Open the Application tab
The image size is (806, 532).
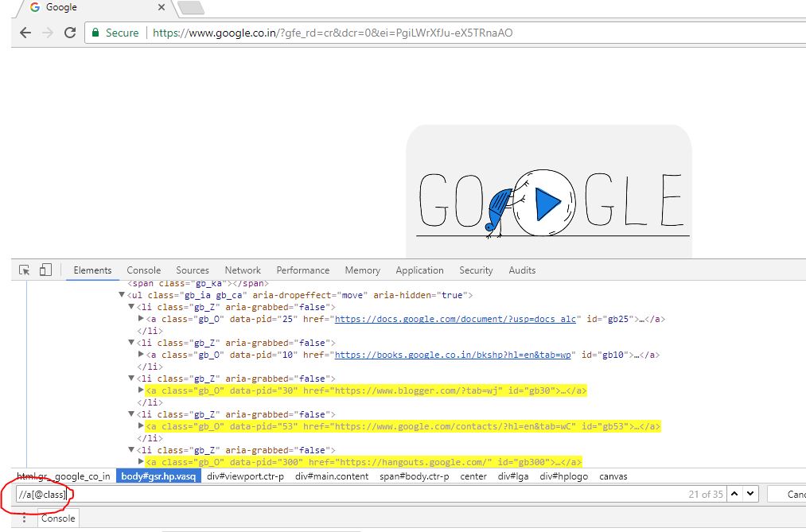pos(419,270)
